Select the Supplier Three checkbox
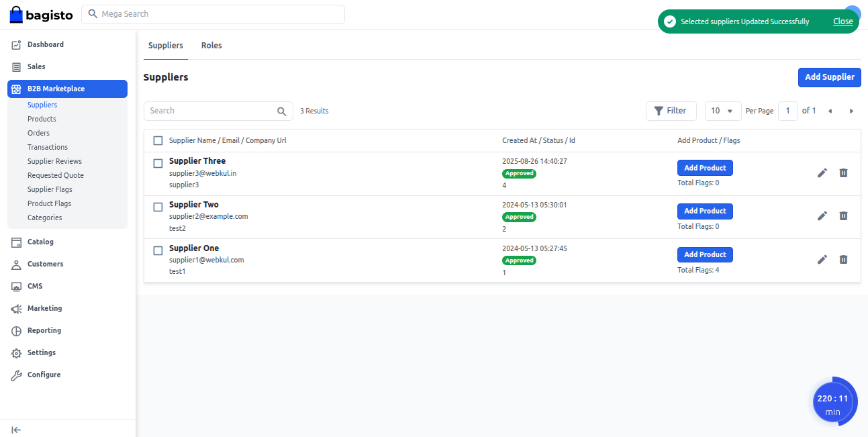 (x=158, y=163)
